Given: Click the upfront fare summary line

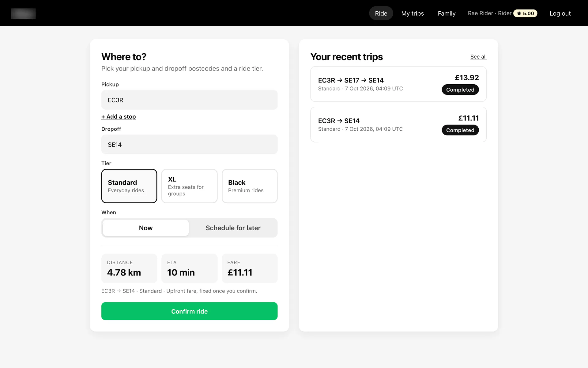Looking at the screenshot, I should (179, 291).
